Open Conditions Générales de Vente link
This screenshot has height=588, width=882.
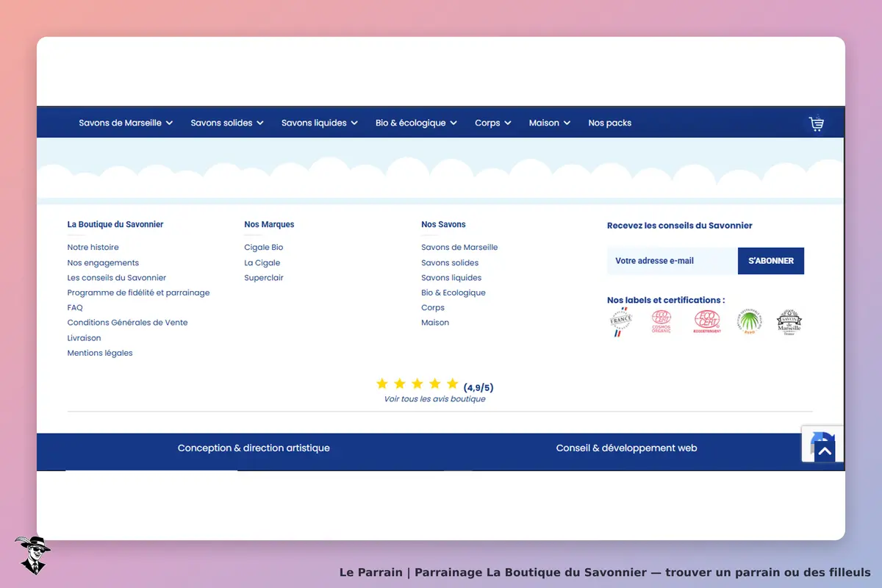click(127, 323)
